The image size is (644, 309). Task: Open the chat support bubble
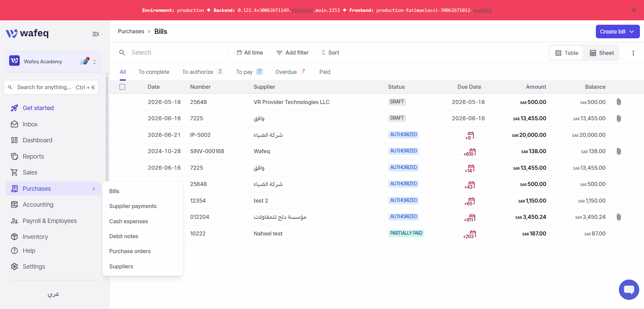click(x=629, y=290)
